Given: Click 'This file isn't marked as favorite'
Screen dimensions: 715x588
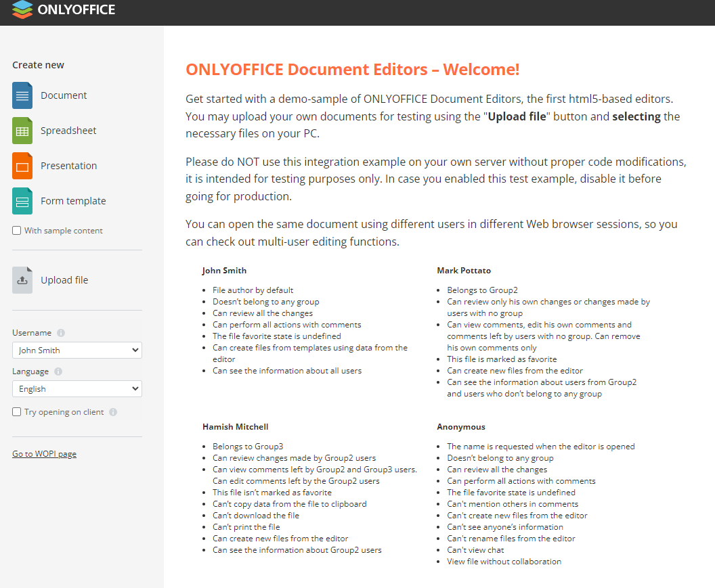Looking at the screenshot, I should tap(272, 493).
